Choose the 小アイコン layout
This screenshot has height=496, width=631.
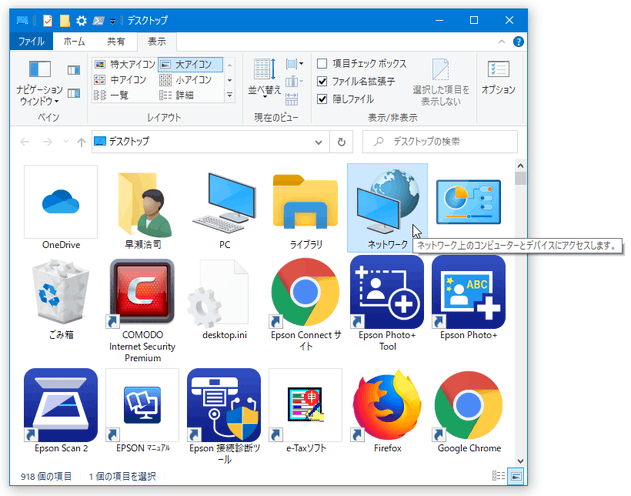coord(186,80)
